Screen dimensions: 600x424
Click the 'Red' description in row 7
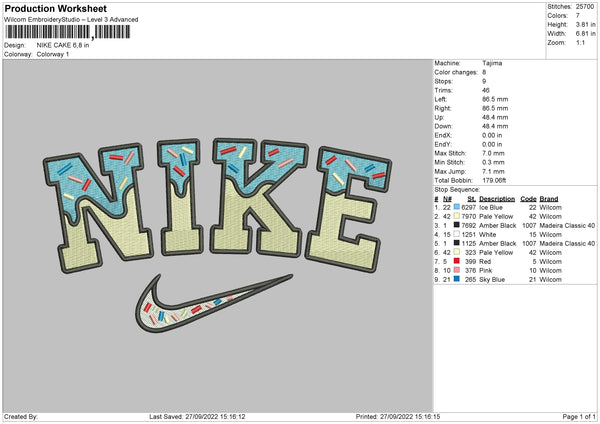coord(485,261)
